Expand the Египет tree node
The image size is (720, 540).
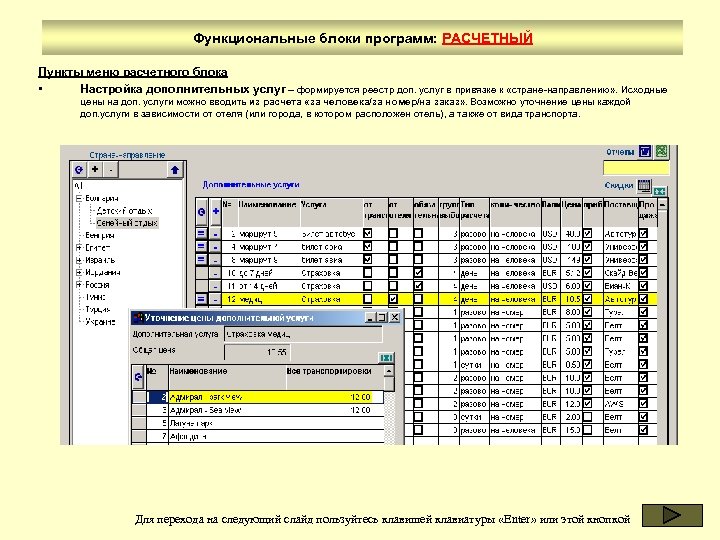tap(79, 248)
